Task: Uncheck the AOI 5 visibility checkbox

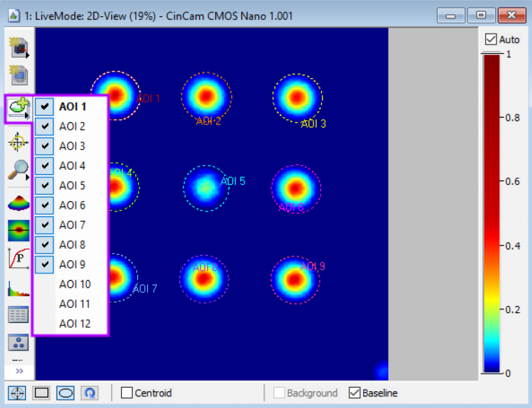Action: (x=44, y=186)
